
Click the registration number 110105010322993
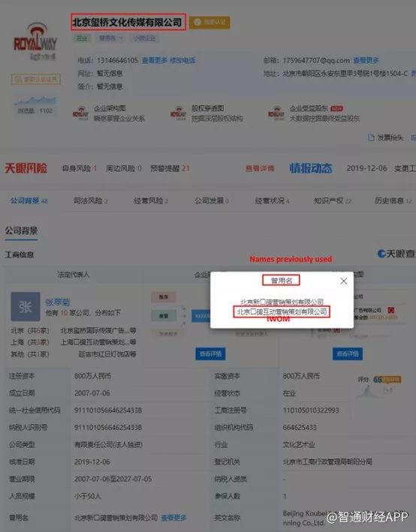pos(311,410)
